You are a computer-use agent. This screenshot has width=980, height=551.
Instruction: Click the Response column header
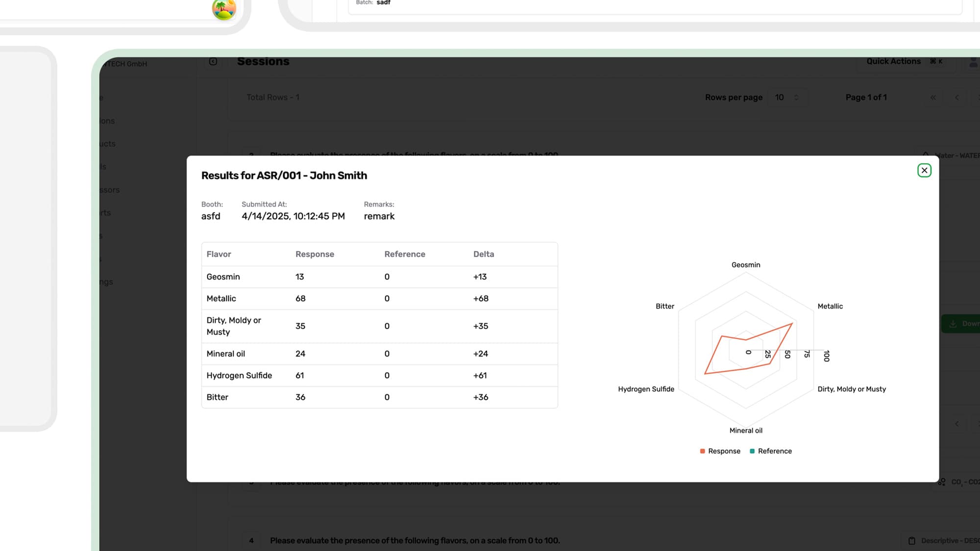[x=315, y=254]
